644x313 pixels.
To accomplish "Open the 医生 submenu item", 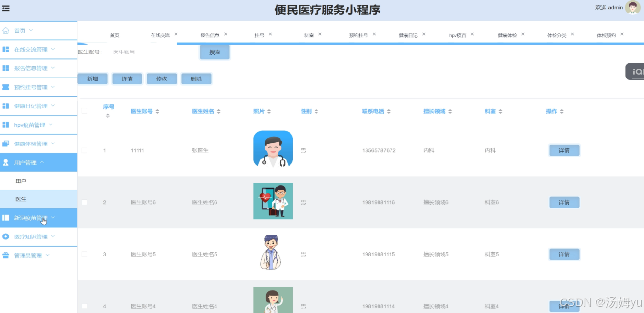I will 38,199.
